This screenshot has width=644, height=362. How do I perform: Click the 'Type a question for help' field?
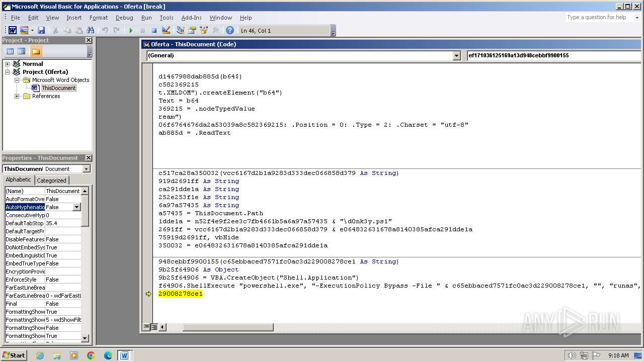599,18
